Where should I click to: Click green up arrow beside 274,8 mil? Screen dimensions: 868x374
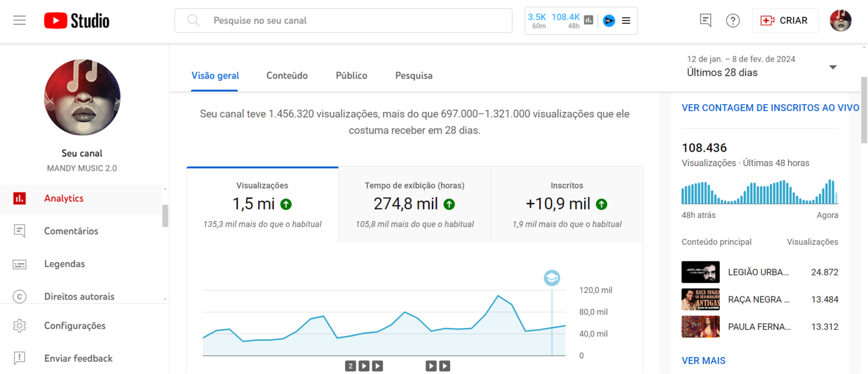tap(449, 204)
